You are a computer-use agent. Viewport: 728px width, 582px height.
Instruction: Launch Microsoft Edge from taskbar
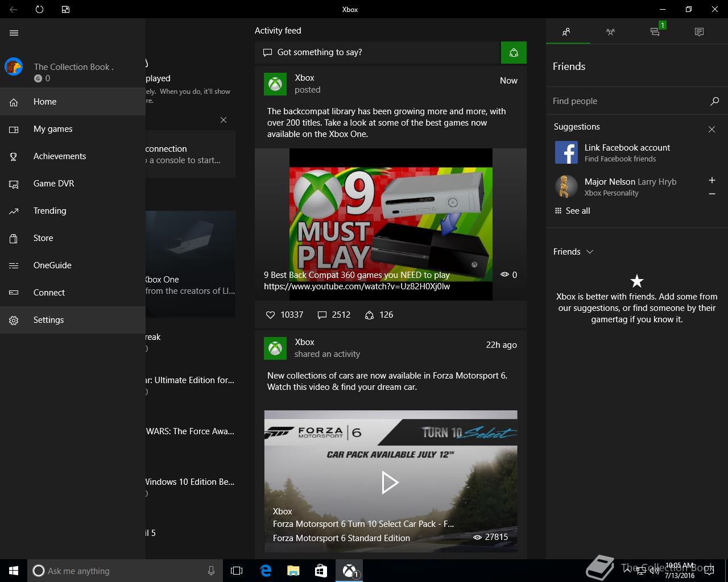(265, 571)
